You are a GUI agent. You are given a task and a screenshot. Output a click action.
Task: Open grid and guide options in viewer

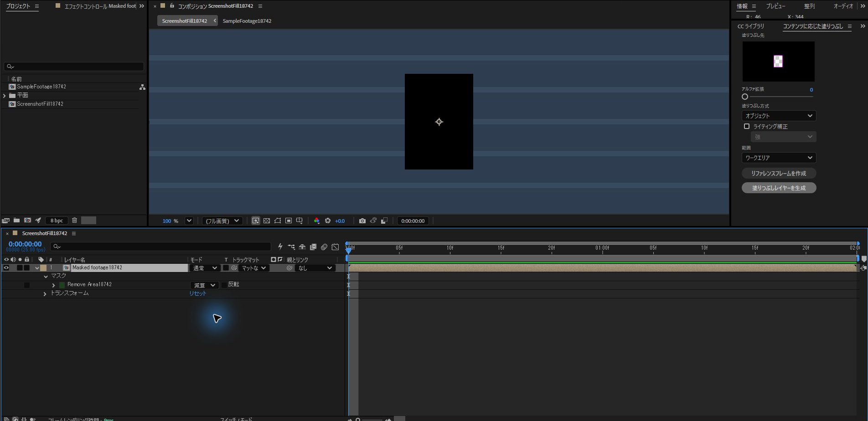coord(300,221)
